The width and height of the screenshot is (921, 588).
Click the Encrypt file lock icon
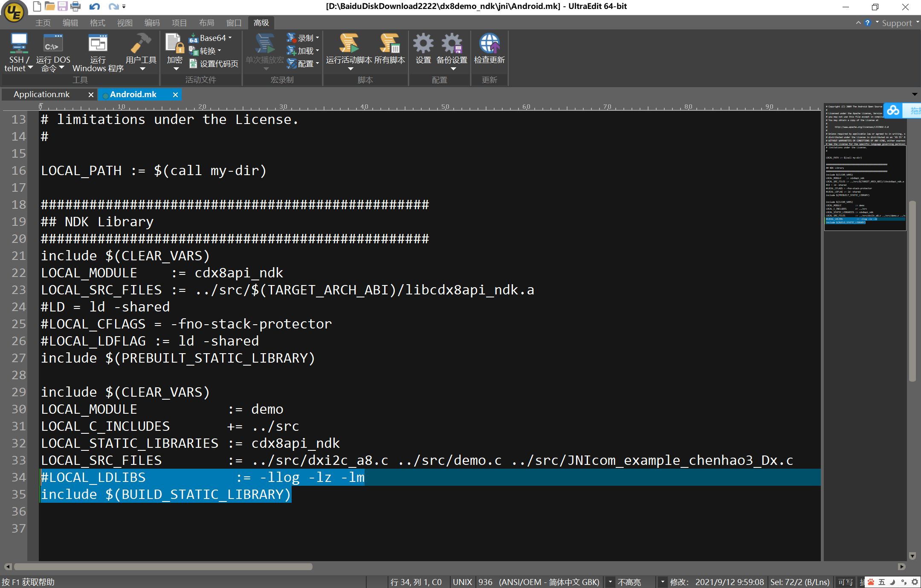tap(174, 44)
